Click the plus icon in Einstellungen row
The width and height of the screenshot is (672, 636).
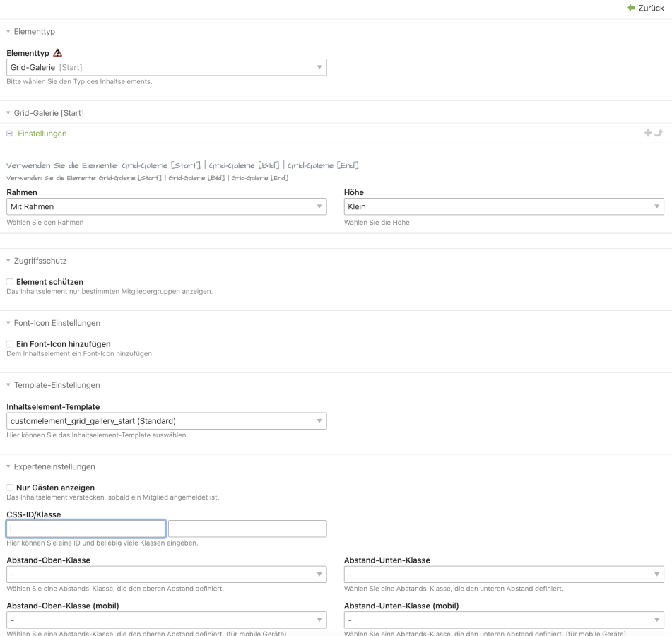[648, 133]
